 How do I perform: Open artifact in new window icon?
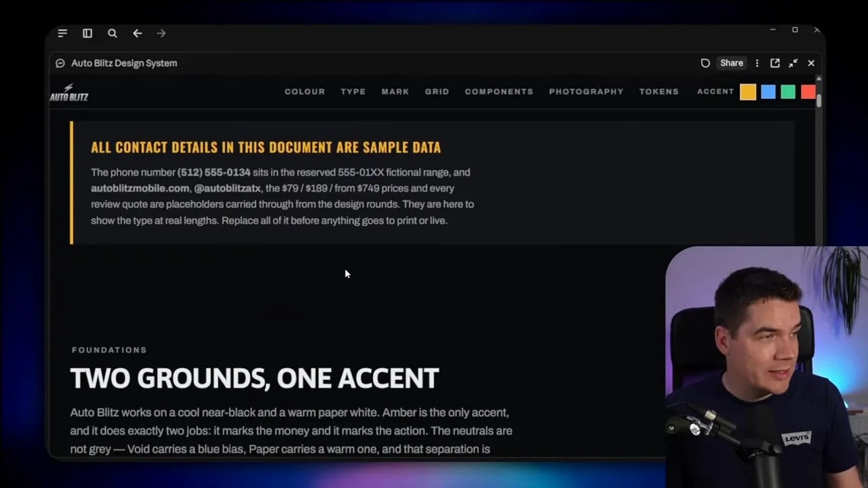[x=775, y=63]
